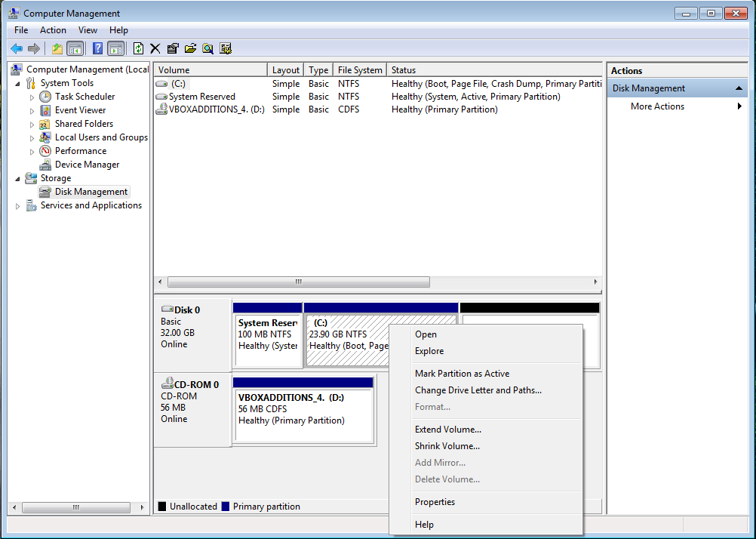Viewport: 756px width, 539px height.
Task: Expand the Performance node arrow
Action: (x=32, y=152)
